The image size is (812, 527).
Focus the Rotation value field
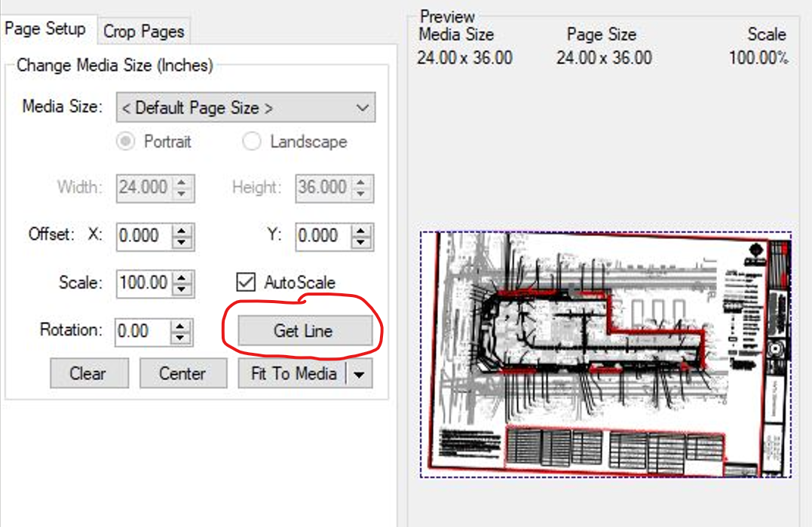[x=142, y=331]
